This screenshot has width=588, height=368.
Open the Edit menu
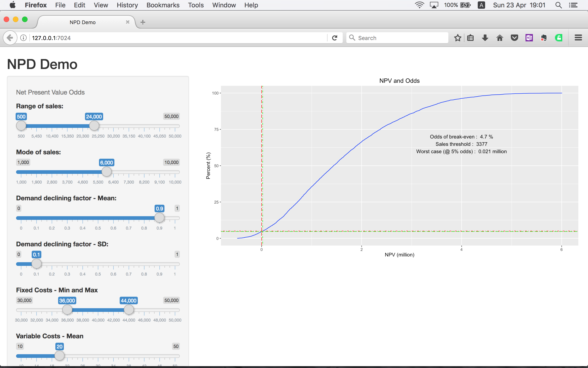tap(79, 5)
